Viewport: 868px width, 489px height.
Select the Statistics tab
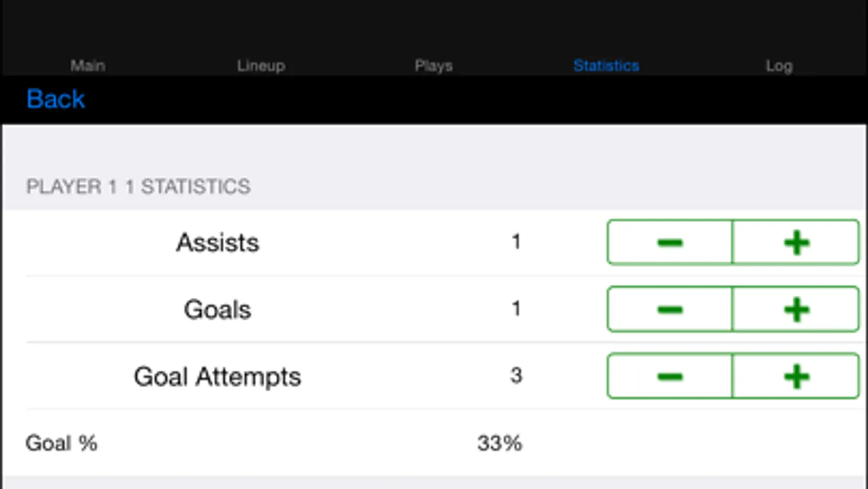[x=606, y=65]
